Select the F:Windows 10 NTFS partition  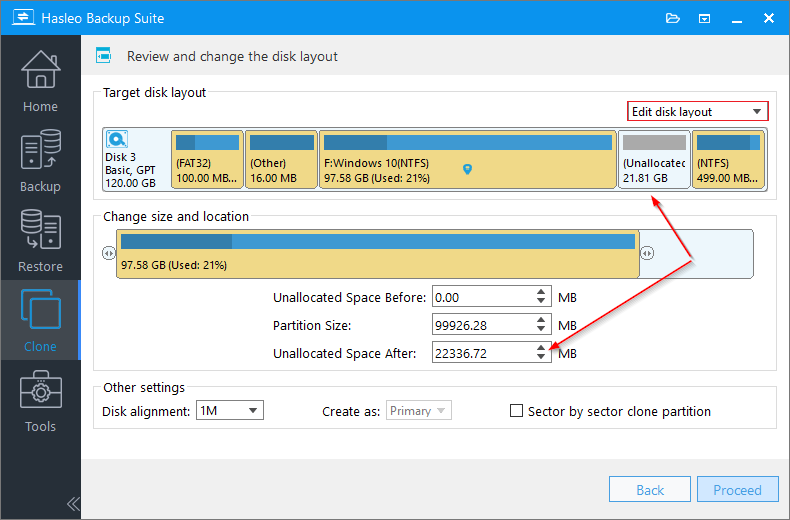[468, 159]
